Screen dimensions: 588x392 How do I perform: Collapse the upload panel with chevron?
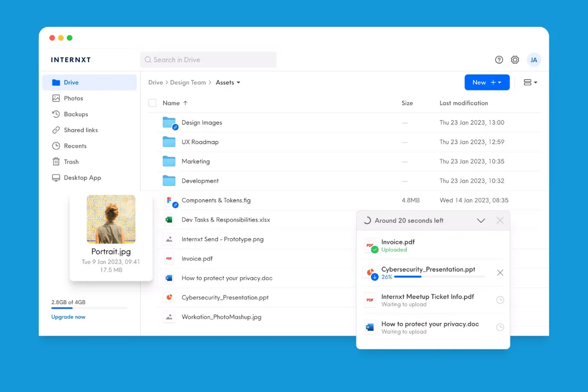click(x=481, y=220)
